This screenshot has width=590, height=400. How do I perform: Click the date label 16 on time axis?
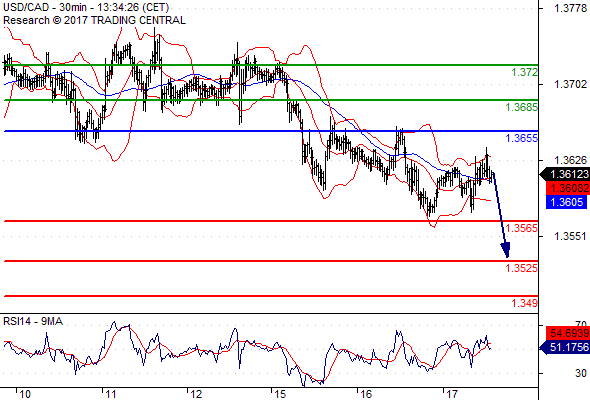pyautogui.click(x=366, y=394)
